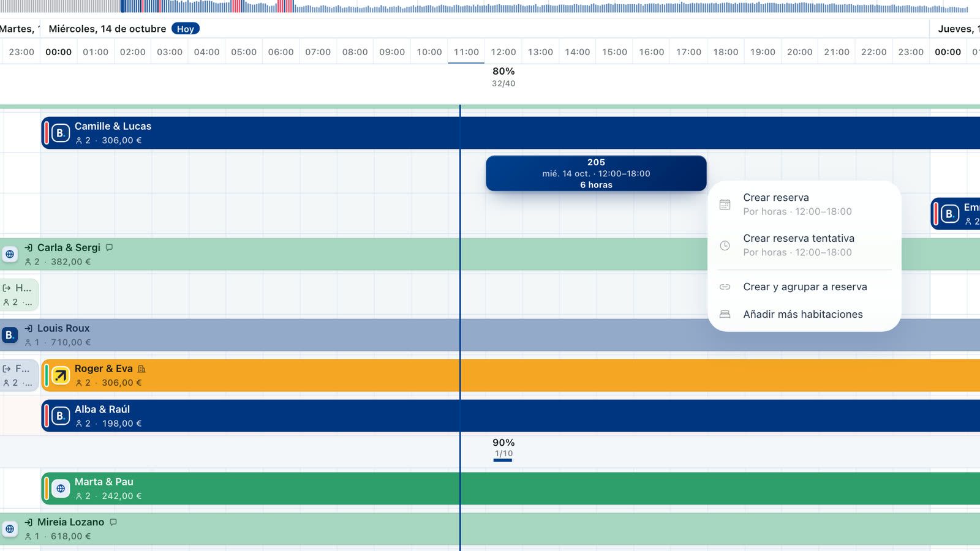Click the company icon next to Roger & Eva
980x551 pixels.
click(141, 369)
